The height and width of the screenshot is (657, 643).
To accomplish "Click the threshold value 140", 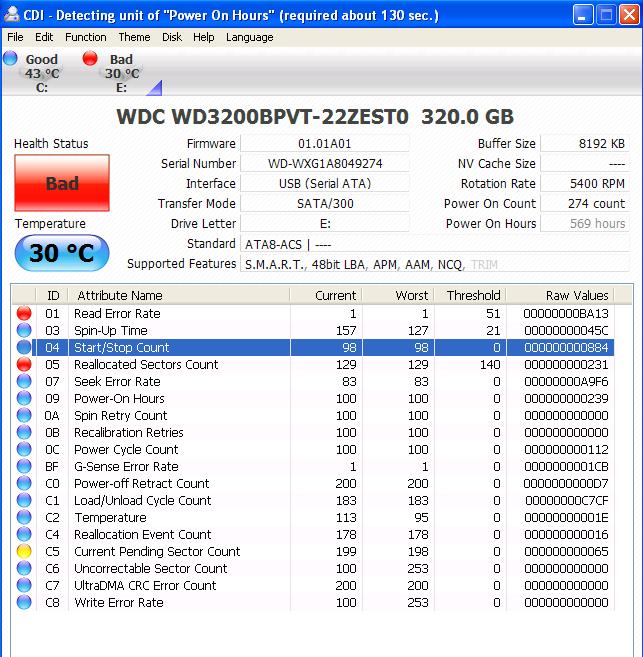I will coord(490,364).
